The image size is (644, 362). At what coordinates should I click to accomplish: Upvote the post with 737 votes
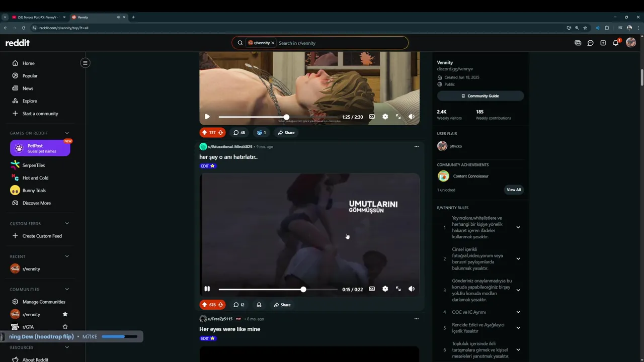pos(205,133)
